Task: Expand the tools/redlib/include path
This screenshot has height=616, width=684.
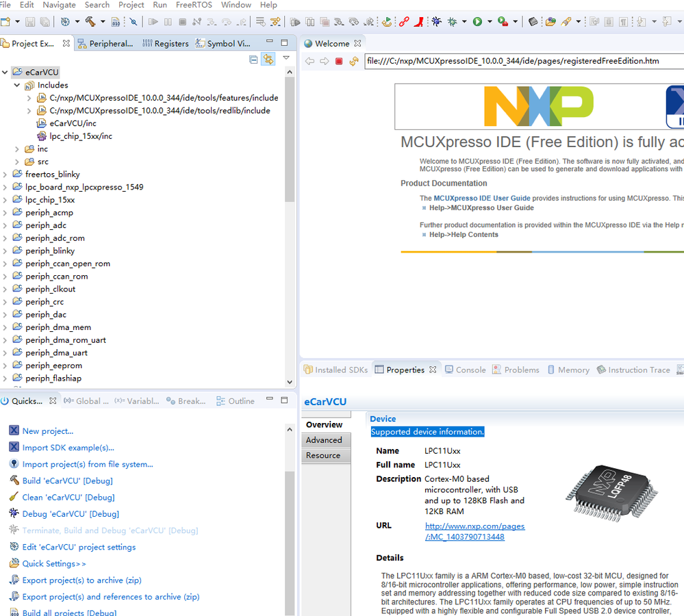Action: (x=29, y=111)
